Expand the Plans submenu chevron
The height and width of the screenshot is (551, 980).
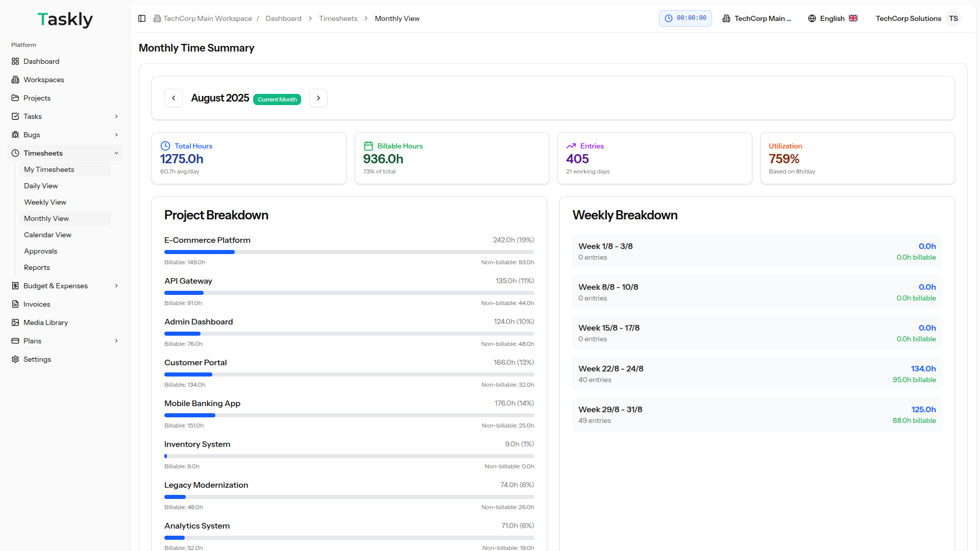tap(116, 341)
